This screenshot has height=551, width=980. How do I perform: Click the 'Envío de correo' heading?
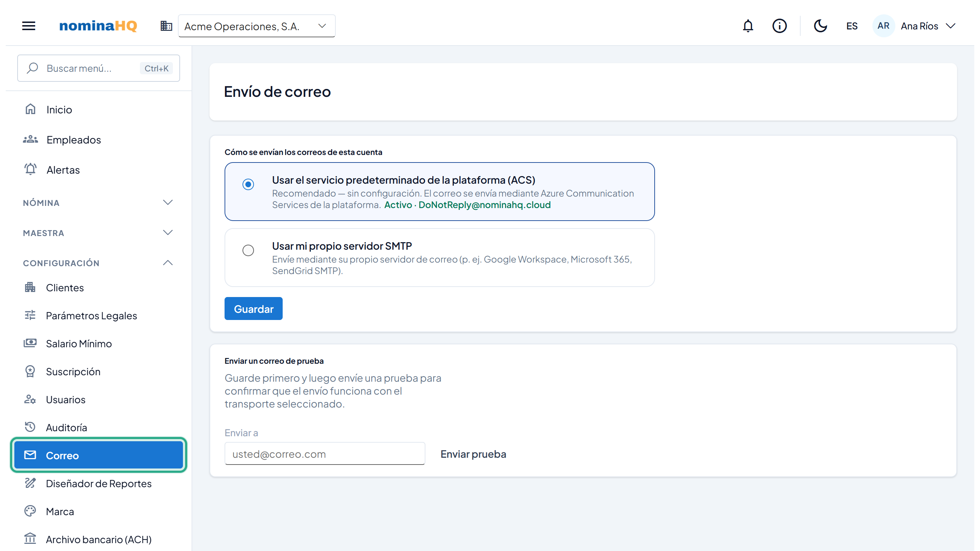tap(277, 92)
